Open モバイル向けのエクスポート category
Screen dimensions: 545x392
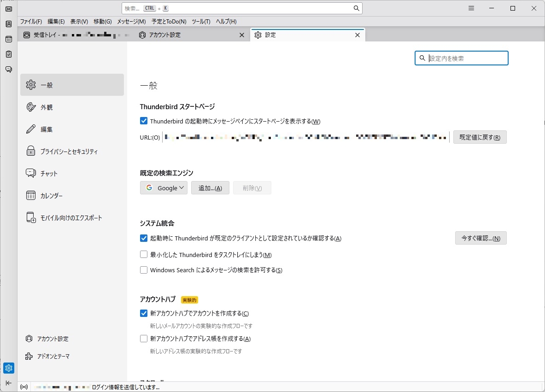pyautogui.click(x=72, y=218)
